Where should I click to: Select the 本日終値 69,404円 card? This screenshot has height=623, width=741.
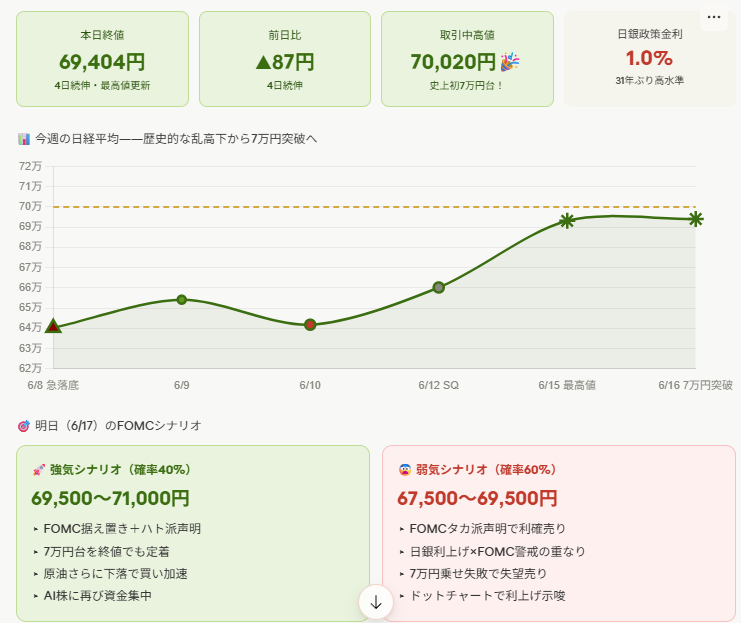point(103,59)
